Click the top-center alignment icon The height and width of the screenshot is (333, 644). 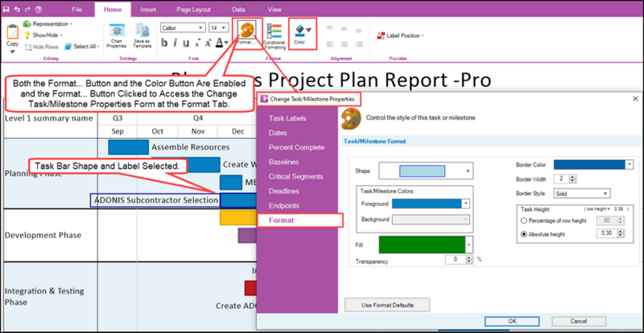[345, 29]
